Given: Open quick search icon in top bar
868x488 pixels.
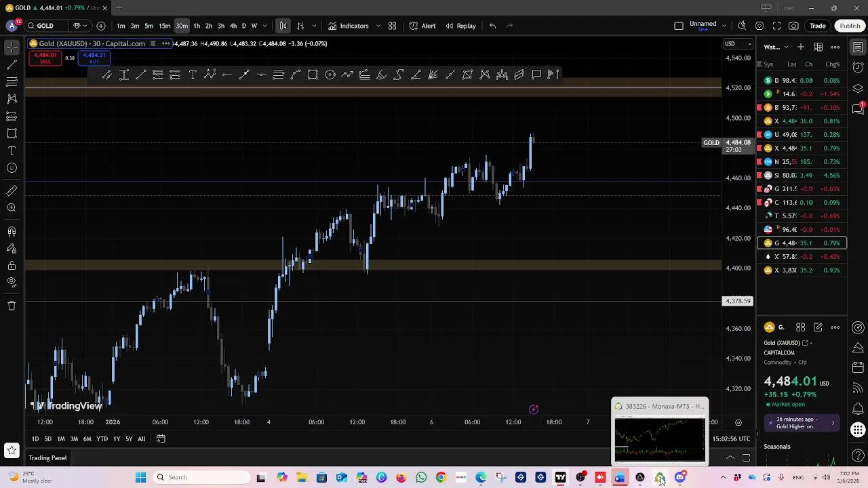Looking at the screenshot, I should tap(742, 26).
